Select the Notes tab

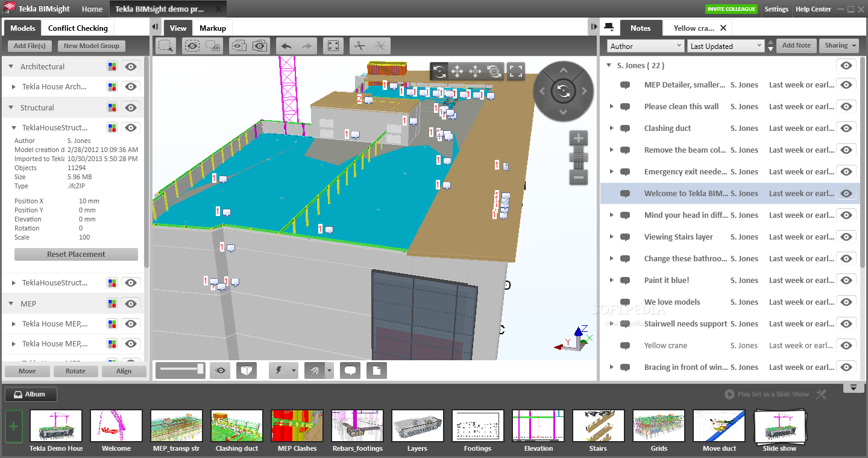(640, 28)
